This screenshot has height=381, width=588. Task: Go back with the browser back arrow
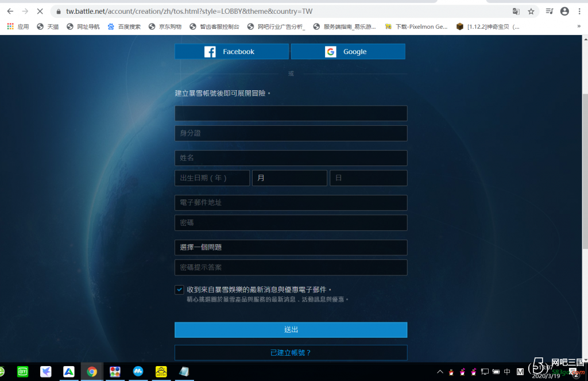pos(10,11)
